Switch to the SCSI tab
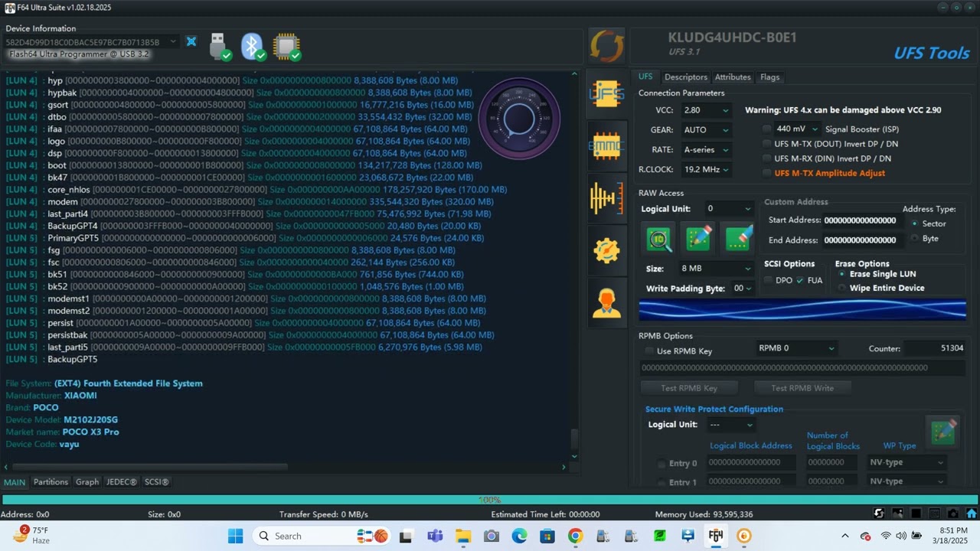Screen dimensions: 980x551 point(156,482)
